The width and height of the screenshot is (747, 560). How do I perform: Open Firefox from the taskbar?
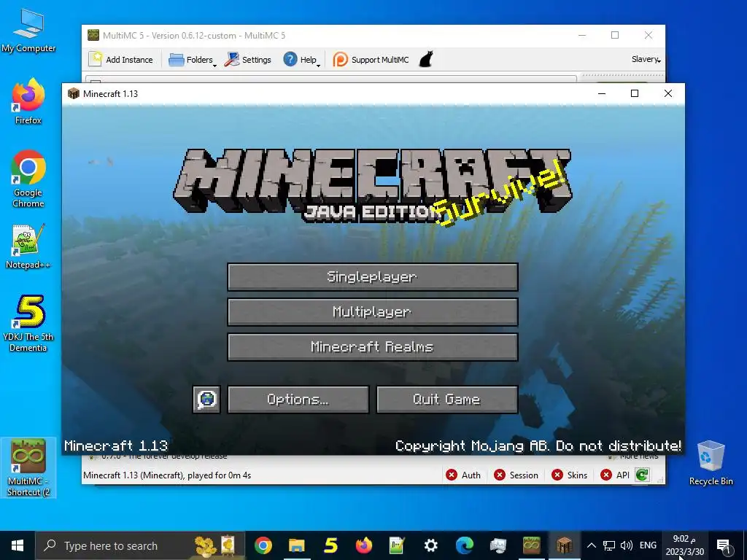pos(363,545)
